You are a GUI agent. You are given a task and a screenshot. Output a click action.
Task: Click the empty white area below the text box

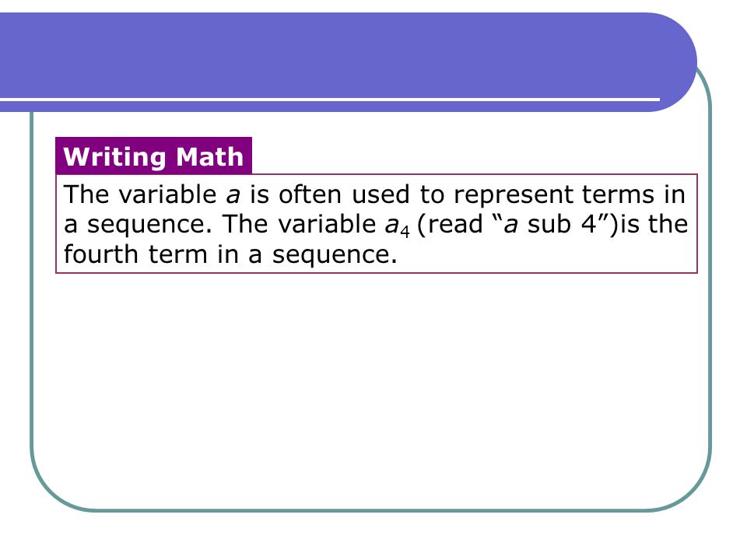[370, 390]
